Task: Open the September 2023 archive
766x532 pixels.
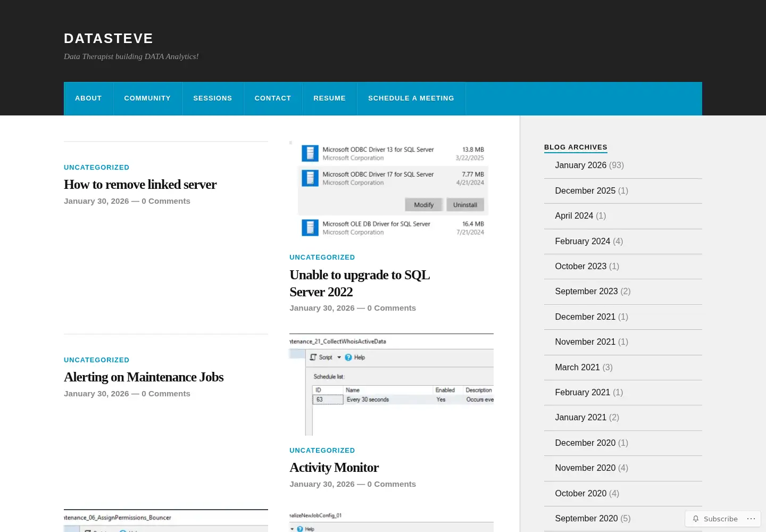Action: [x=586, y=292]
